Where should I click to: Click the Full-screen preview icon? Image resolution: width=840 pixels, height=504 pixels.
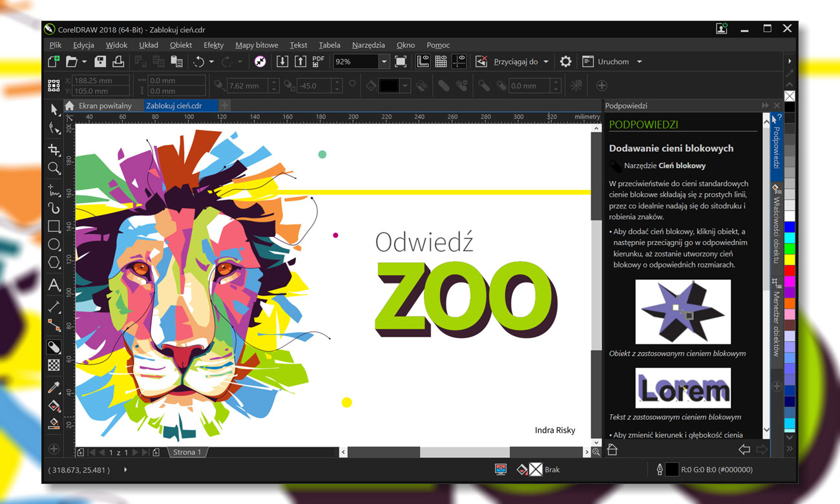click(401, 61)
